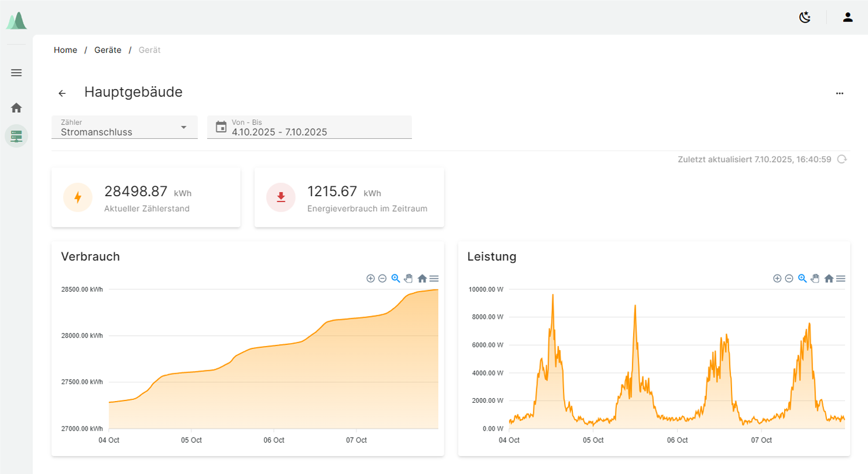
Task: Click the Energieverbrauch im Zeitraum card
Action: [349, 197]
